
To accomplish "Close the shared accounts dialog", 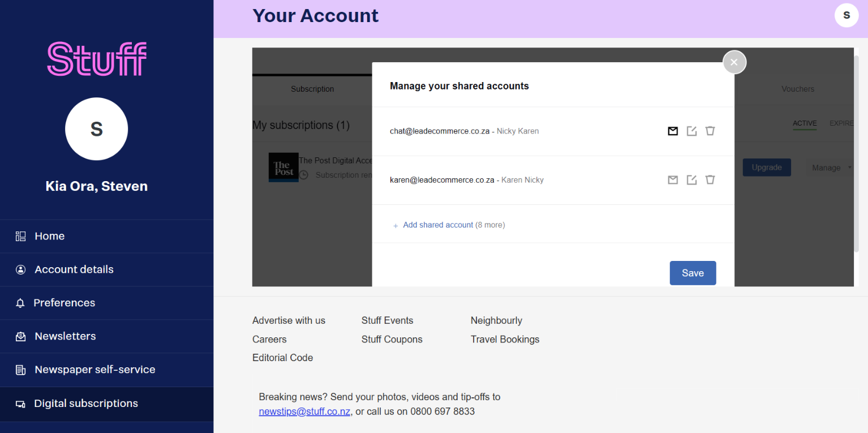I will tap(734, 62).
